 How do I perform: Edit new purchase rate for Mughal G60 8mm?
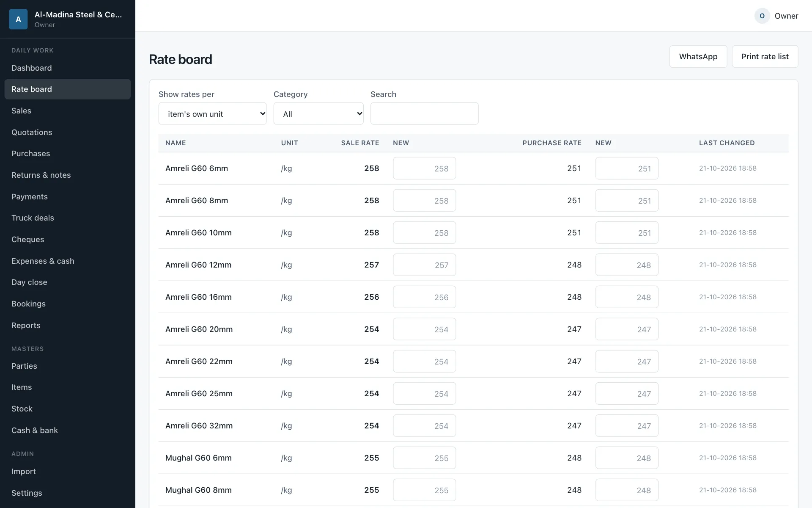point(627,490)
